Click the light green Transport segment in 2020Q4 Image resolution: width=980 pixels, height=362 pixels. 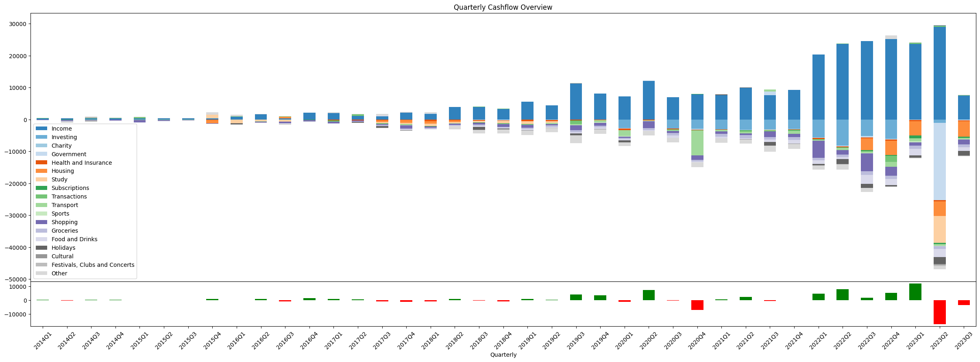(697, 143)
